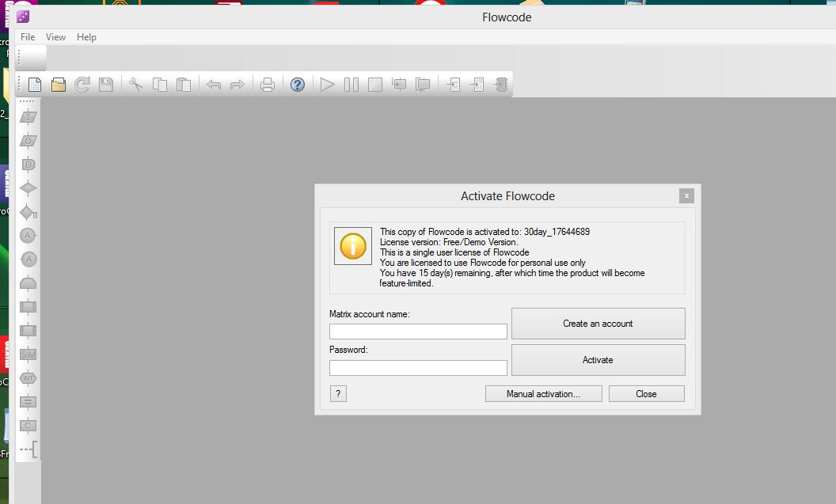Stop simulation with the Stop square icon

coord(375,84)
